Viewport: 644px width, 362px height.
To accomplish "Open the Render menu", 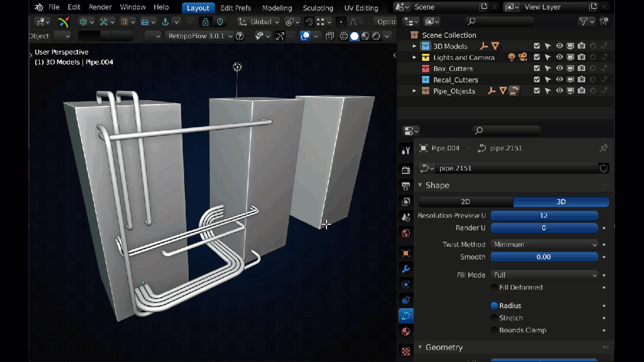I will click(x=100, y=7).
